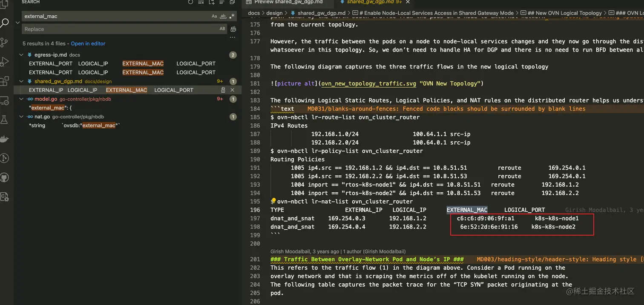Clear search results icon
The image size is (644, 305).
tap(201, 2)
